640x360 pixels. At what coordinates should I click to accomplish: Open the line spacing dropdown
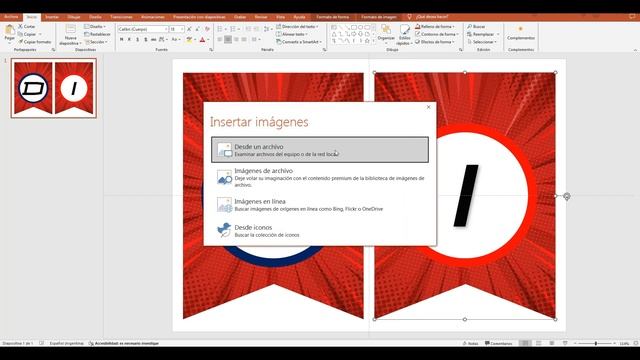pos(268,29)
